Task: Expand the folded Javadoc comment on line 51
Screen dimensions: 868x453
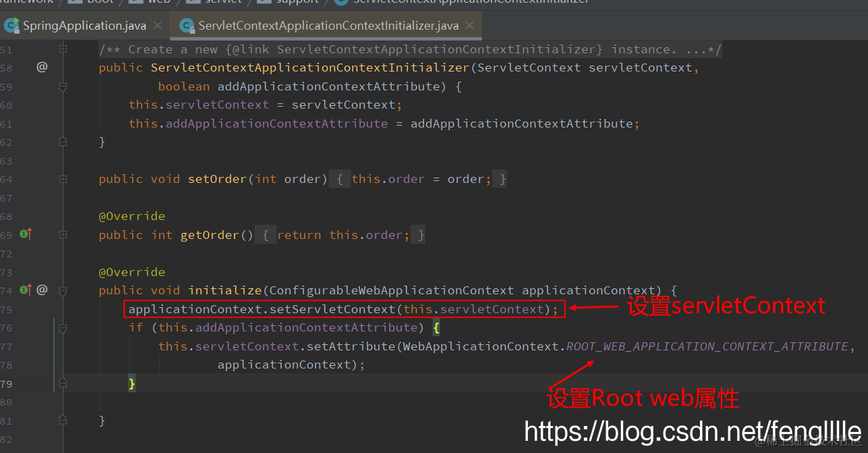Action: 63,49
